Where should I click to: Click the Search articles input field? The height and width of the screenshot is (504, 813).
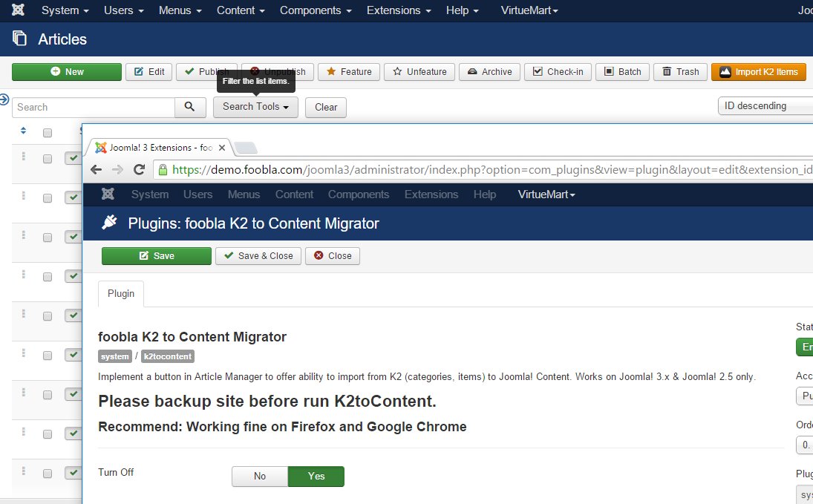tap(94, 107)
